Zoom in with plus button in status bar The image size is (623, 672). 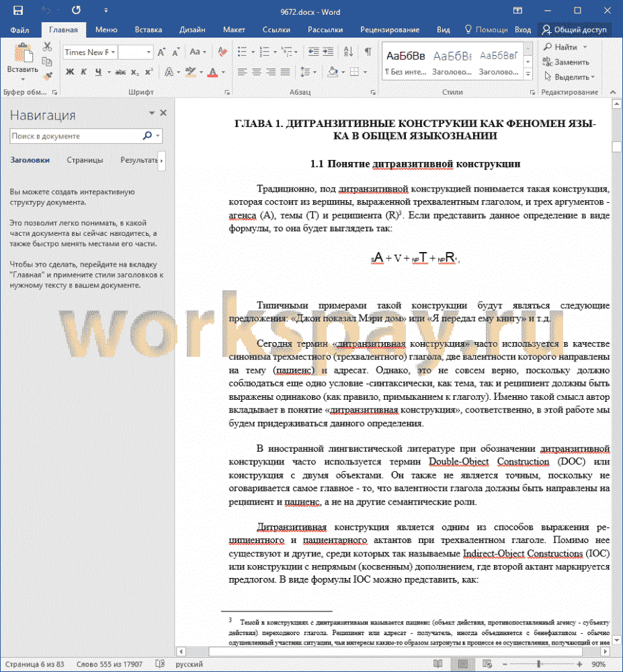click(579, 664)
